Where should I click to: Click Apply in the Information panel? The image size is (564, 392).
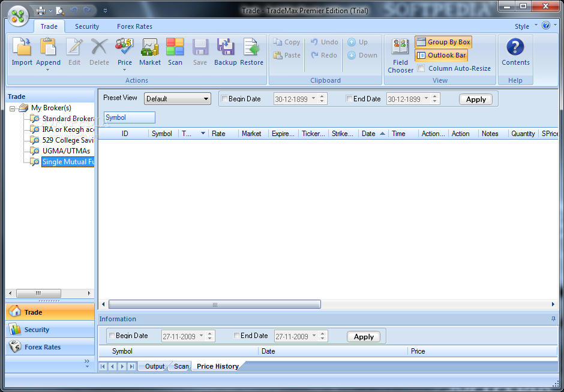[x=364, y=337]
